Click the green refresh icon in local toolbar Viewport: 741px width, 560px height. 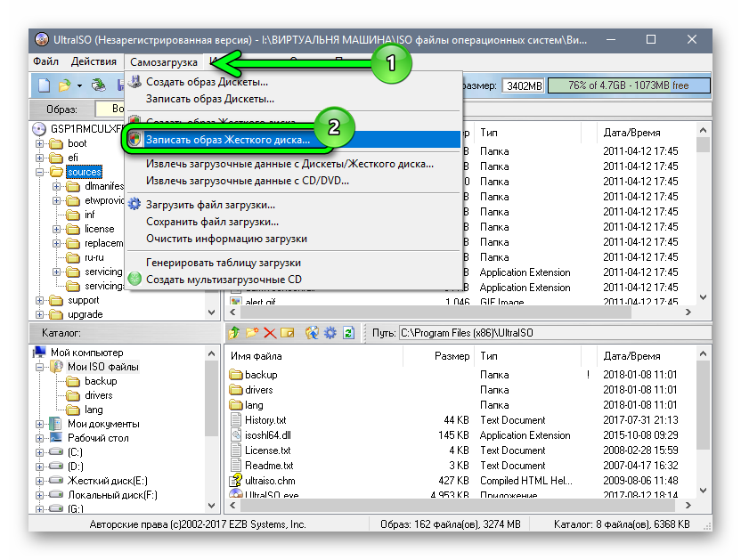(x=348, y=333)
